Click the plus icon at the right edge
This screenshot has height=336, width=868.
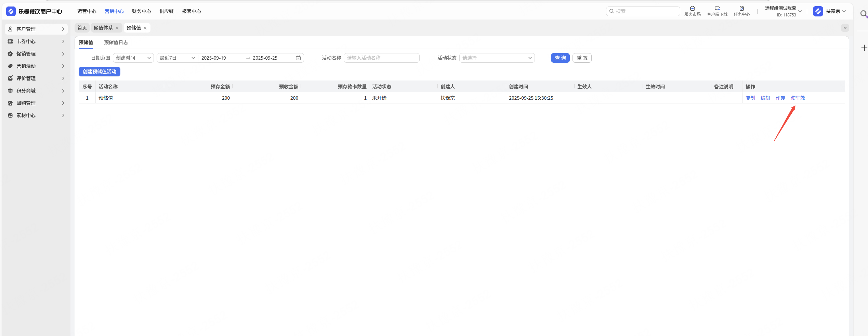coord(864,48)
